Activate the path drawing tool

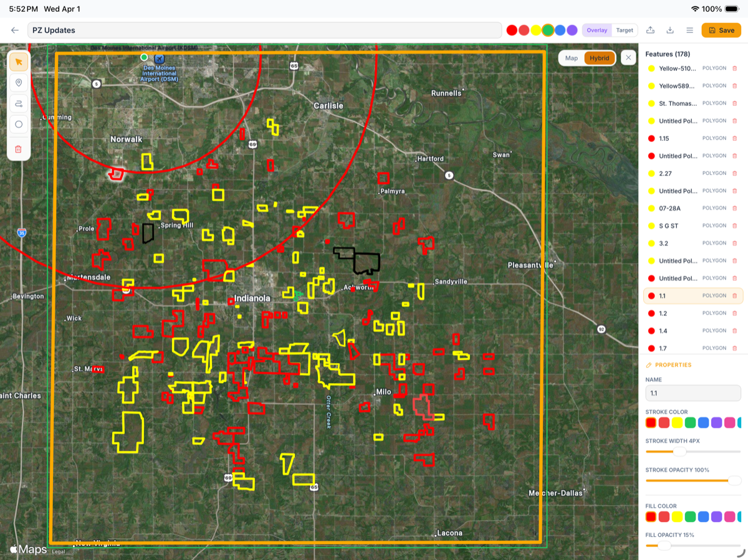[19, 103]
